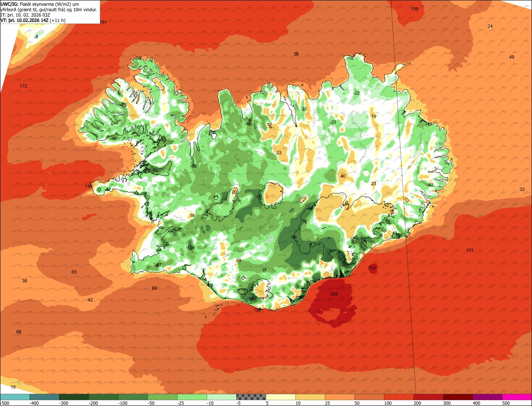
Task: Click the 'IT: þri. 10. 02. 2026 03Z' line
Action: point(25,15)
